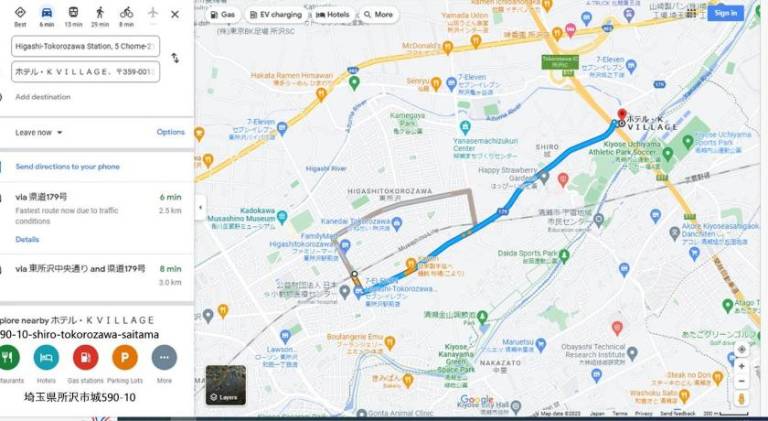This screenshot has width=768, height=421.
Task: Select walking travel mode icon
Action: coord(100,12)
